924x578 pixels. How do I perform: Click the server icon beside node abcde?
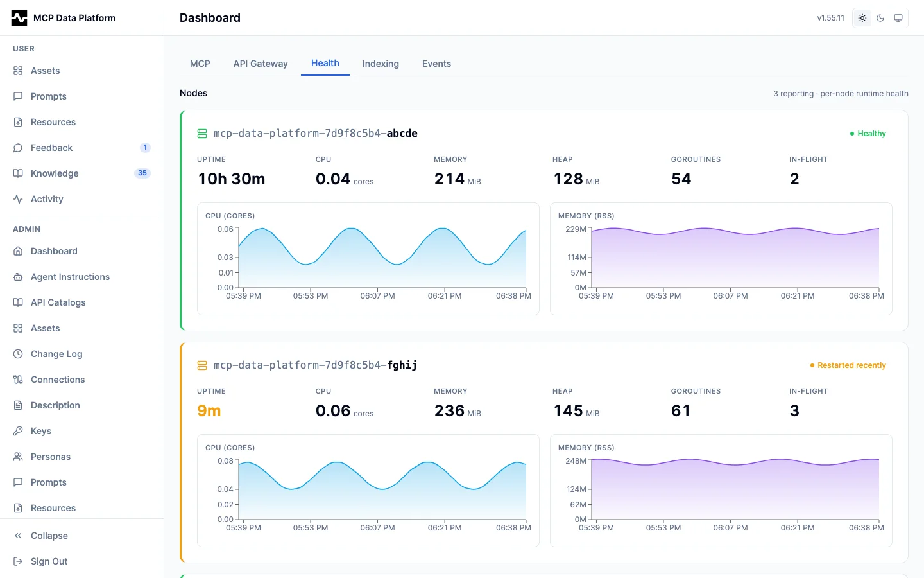pos(202,134)
